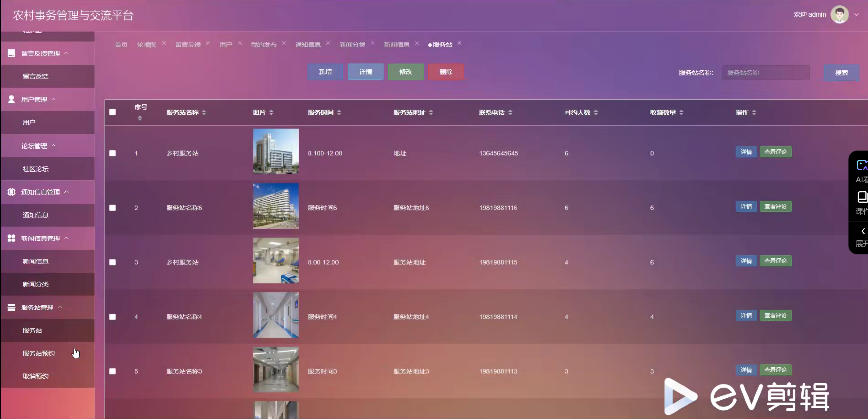Open row 3 hospital ward thumbnail
The image size is (868, 419).
tap(276, 261)
